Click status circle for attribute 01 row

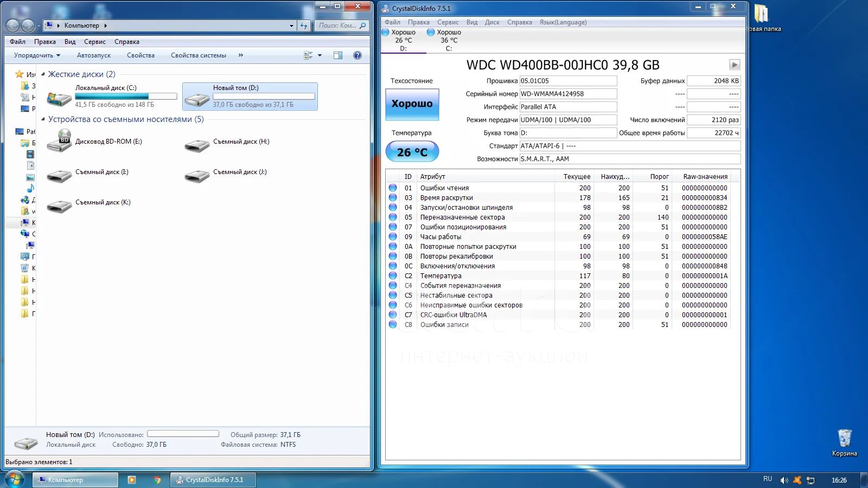[x=393, y=188]
